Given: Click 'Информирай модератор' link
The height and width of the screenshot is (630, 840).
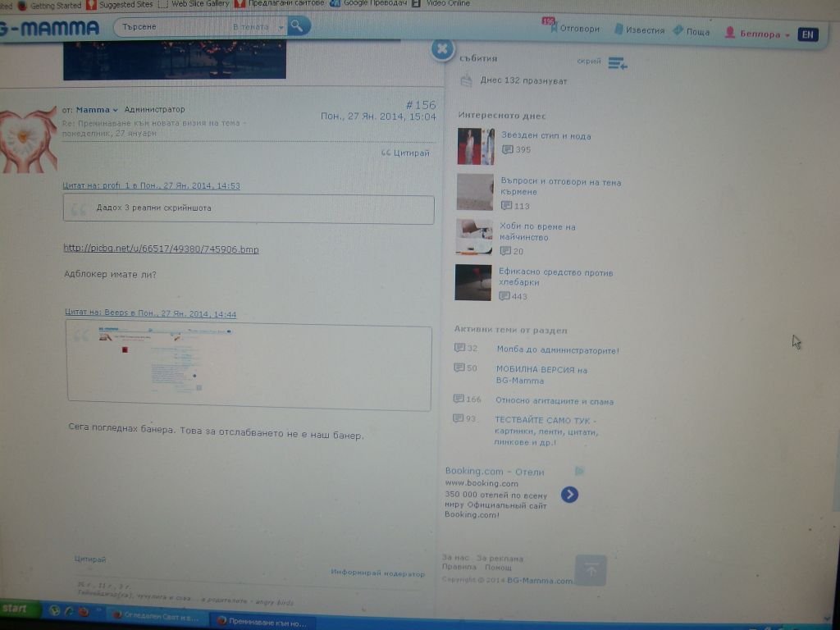Looking at the screenshot, I should 377,573.
